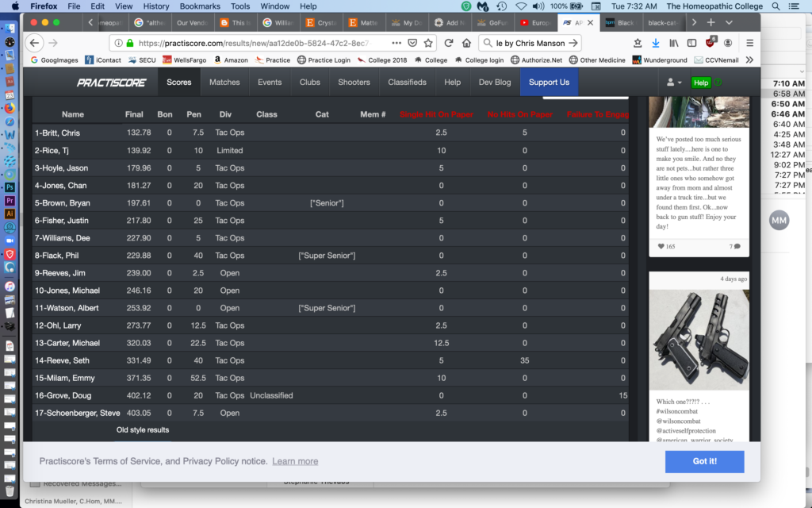This screenshot has width=812, height=508.
Task: Open the Matches nav item
Action: (x=224, y=83)
